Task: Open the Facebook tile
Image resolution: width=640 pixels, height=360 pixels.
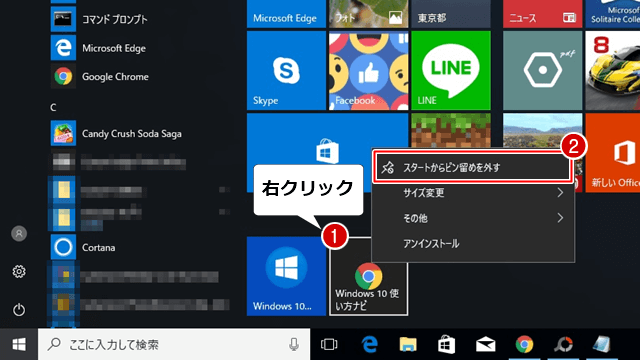Action: [x=368, y=71]
